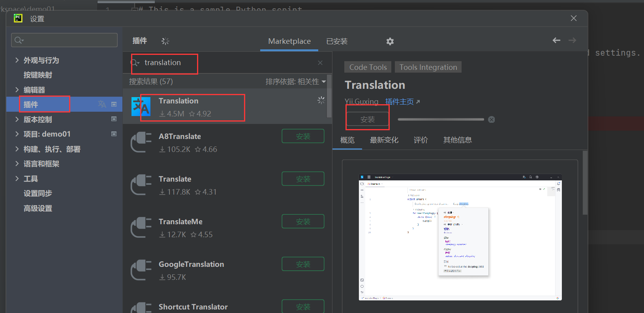Click the Code Tools tag
644x313 pixels.
[368, 67]
